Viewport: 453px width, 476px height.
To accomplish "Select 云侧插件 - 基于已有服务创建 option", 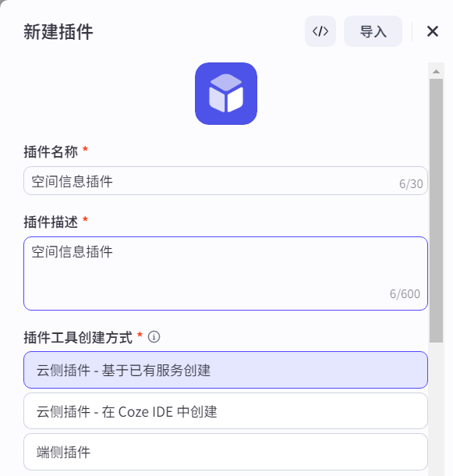I will pos(225,370).
